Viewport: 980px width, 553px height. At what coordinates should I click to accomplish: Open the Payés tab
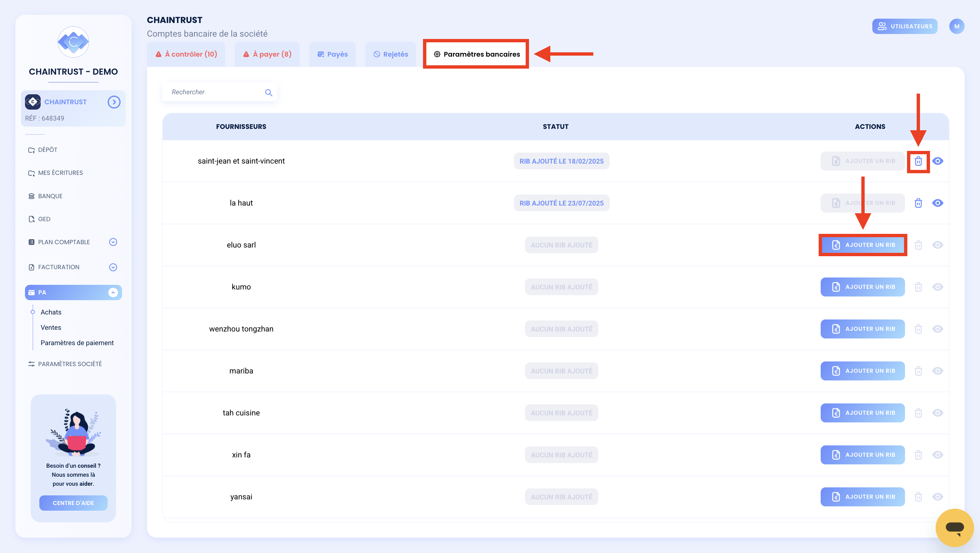(333, 54)
